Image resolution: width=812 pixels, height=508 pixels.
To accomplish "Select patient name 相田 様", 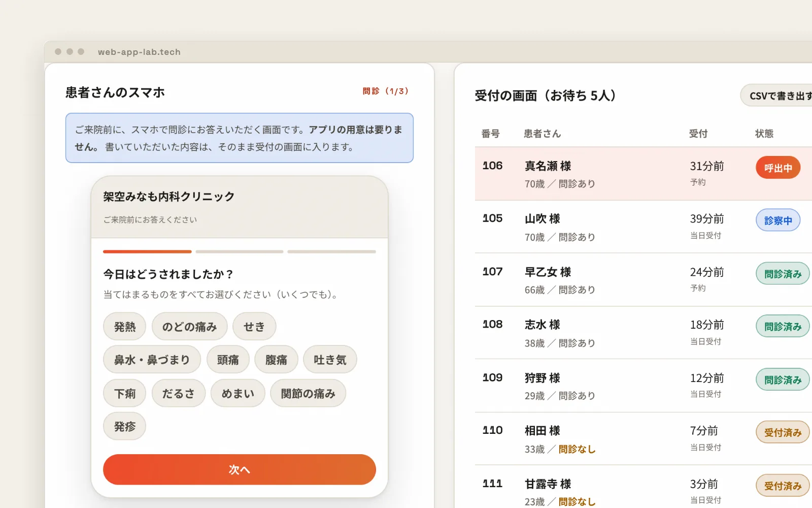I will (x=542, y=431).
